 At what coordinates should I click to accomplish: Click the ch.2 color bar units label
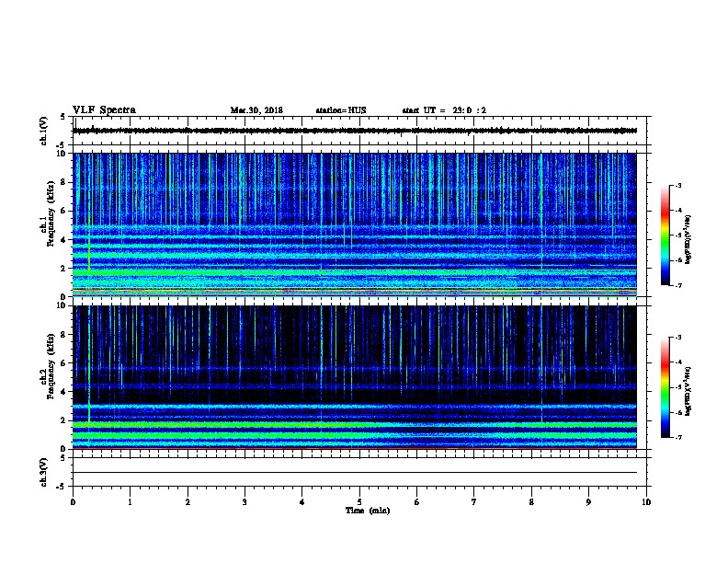(688, 392)
